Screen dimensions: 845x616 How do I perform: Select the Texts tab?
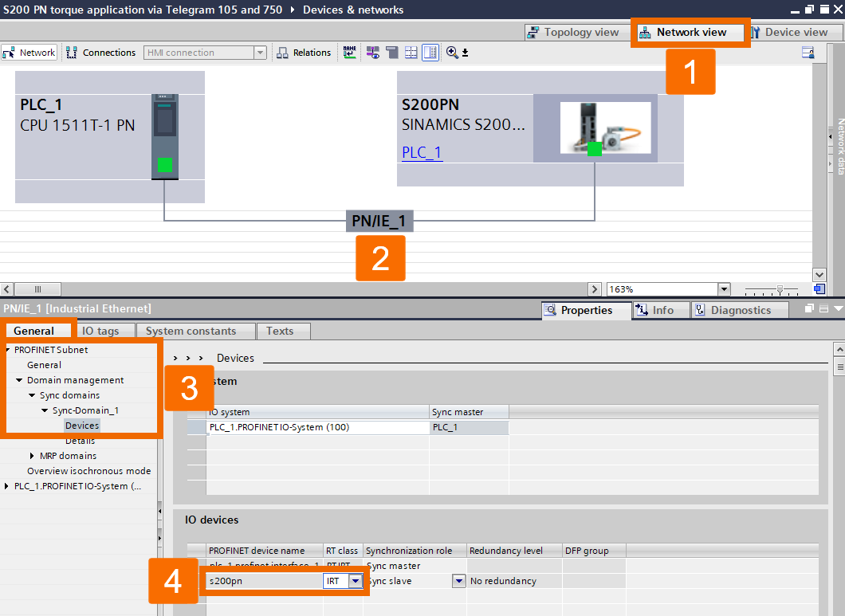click(x=284, y=331)
